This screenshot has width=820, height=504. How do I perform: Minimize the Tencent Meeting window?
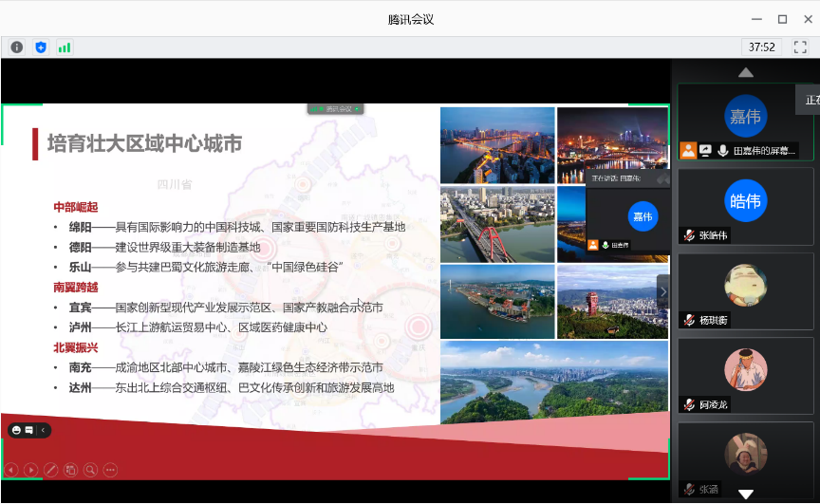[756, 19]
